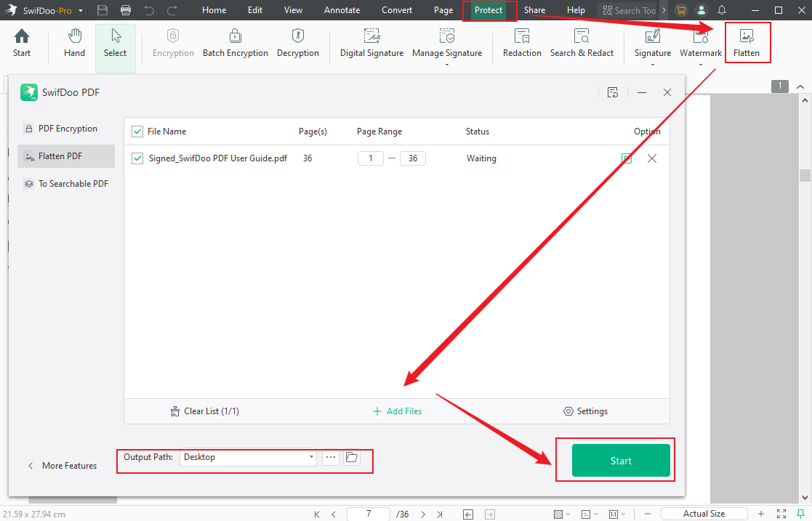Viewport: 812px width, 521px height.
Task: Open the Redaction tool
Action: coord(522,42)
